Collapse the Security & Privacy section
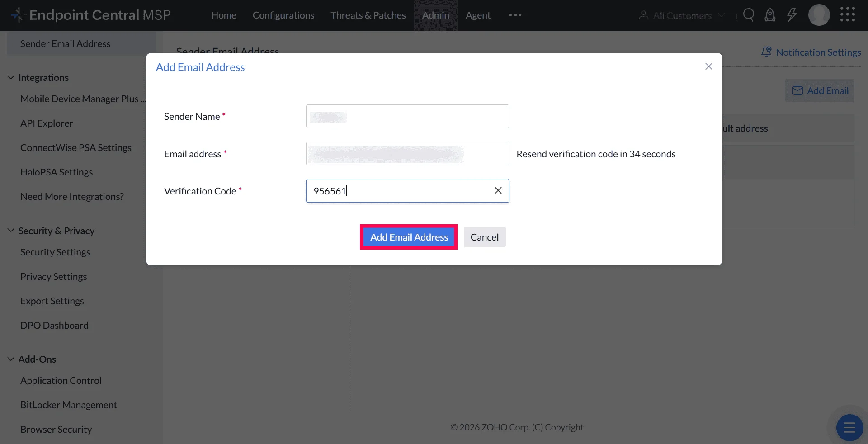 11,231
